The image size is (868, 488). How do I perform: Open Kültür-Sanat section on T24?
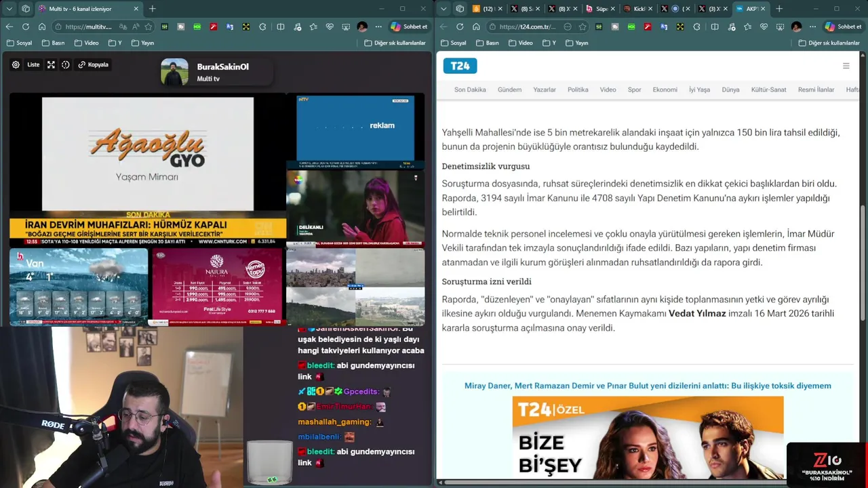click(x=768, y=89)
